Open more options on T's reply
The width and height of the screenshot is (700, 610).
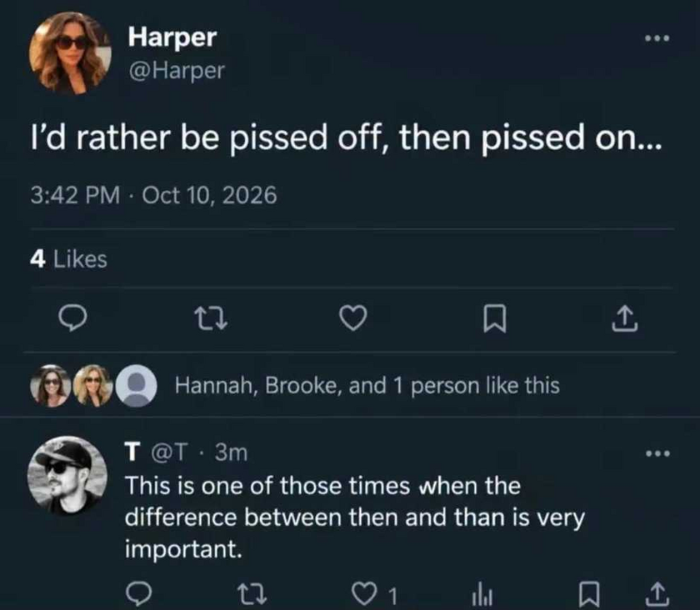[657, 453]
